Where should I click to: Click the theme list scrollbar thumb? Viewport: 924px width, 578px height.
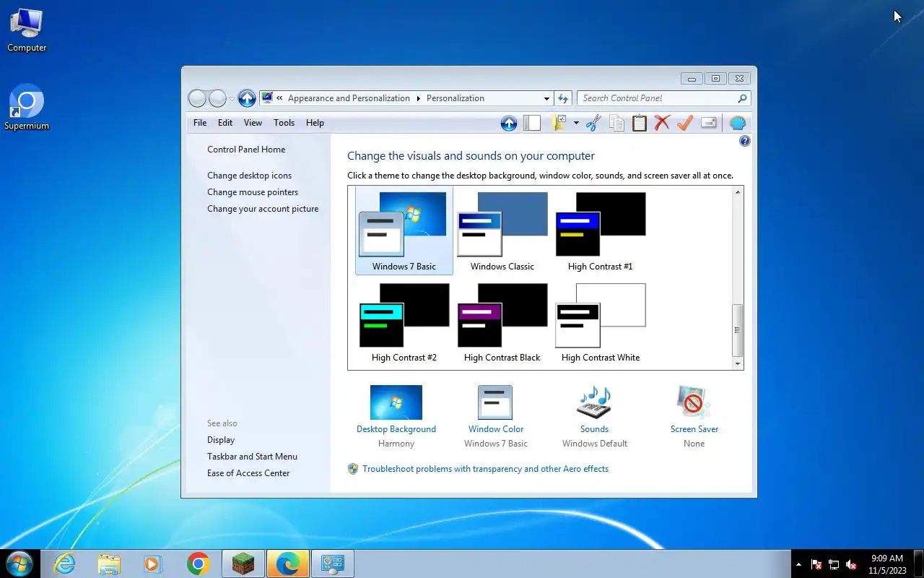coord(737,330)
